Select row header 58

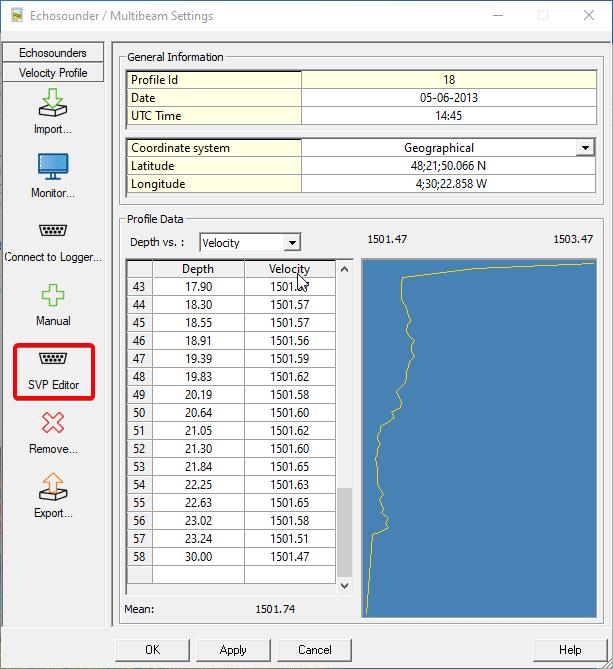tap(139, 557)
